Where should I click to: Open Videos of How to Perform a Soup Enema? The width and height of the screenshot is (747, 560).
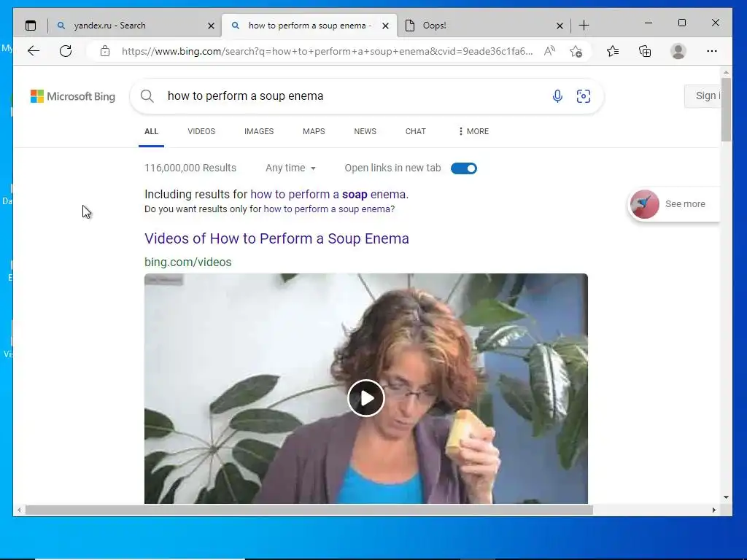pyautogui.click(x=276, y=238)
